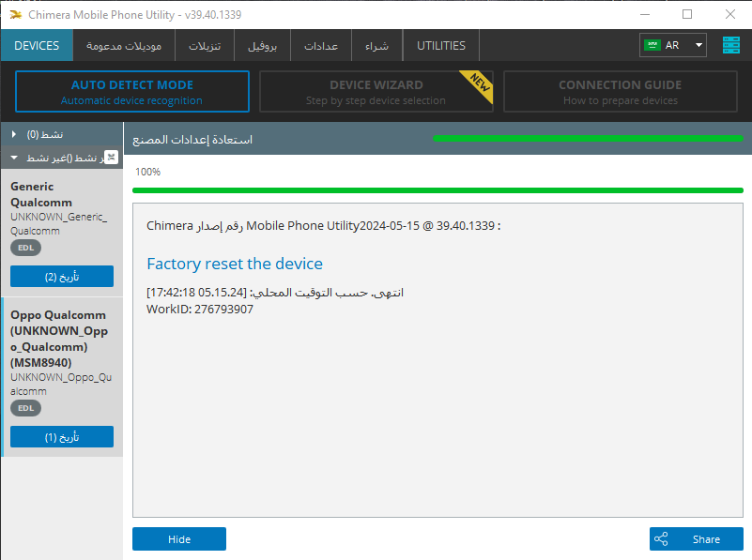The width and height of the screenshot is (752, 560).
Task: Click the 100% progress label
Action: tap(147, 172)
